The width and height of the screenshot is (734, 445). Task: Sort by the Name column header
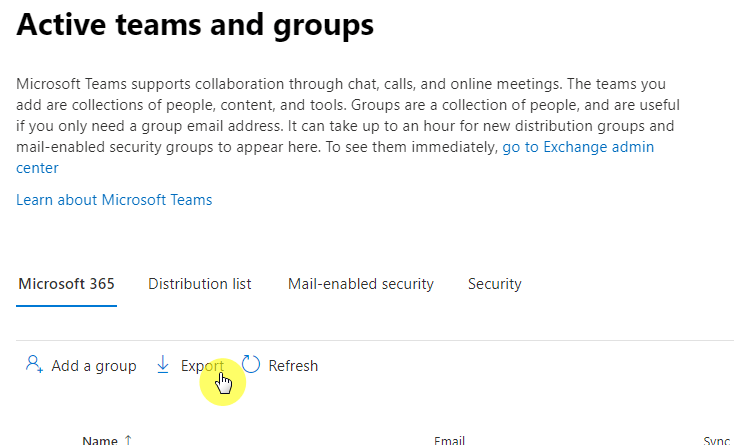coord(100,440)
